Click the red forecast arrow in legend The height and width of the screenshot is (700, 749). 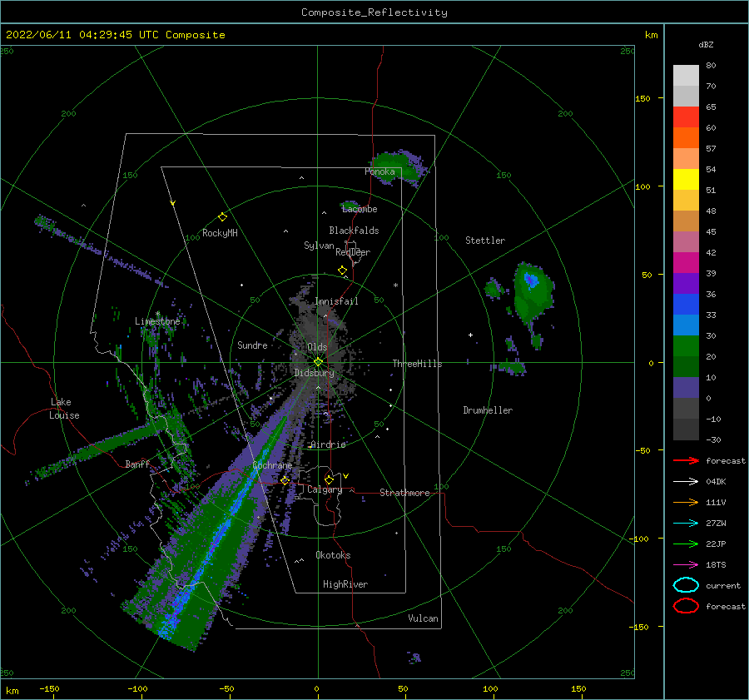(686, 460)
